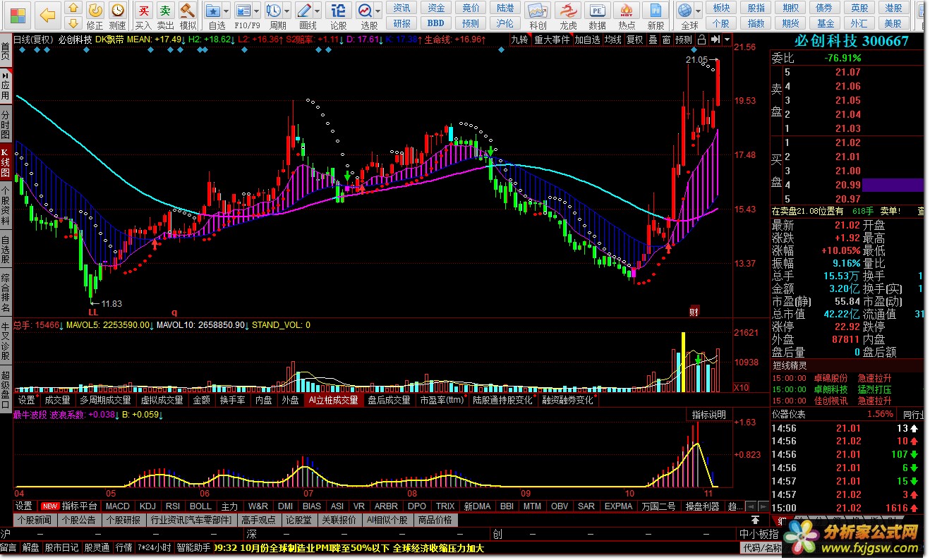Click the 美股 US stocks button
Screen dimensions: 930x560
pos(893,23)
